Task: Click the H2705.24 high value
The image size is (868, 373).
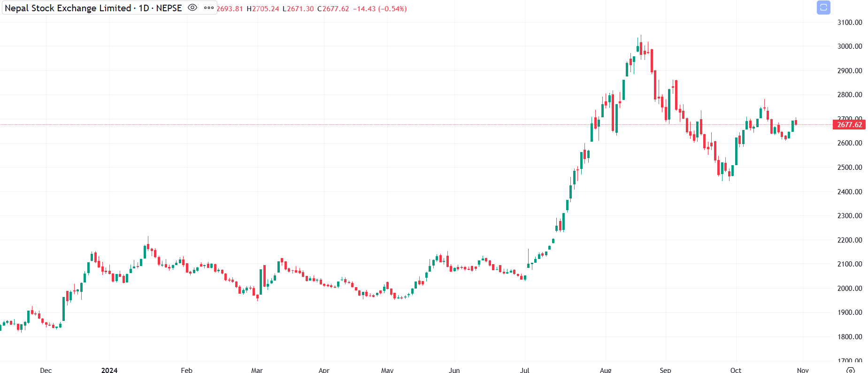Action: pos(263,9)
